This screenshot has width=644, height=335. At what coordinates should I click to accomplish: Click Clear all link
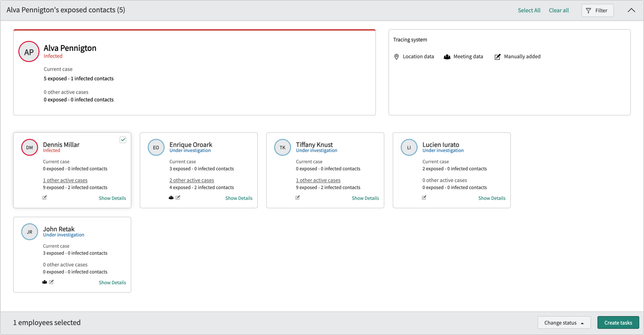(x=559, y=10)
